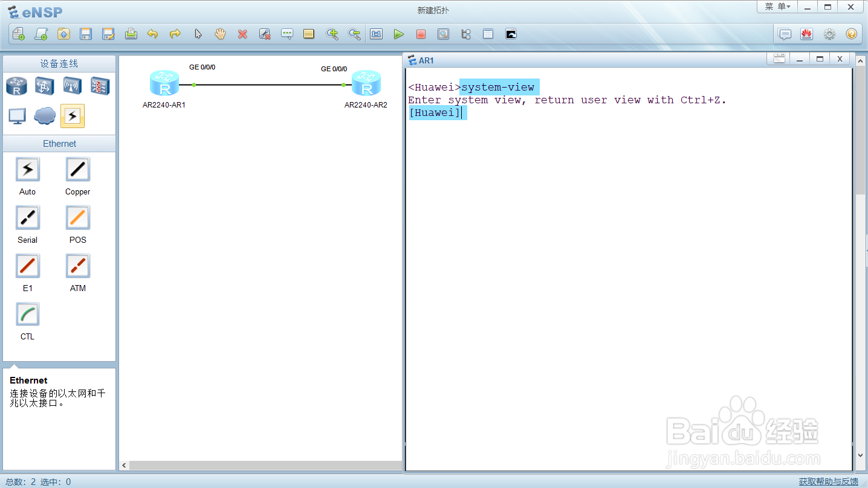Select the AR2240-AR2 router on the canvas
The image size is (868, 488).
[366, 83]
